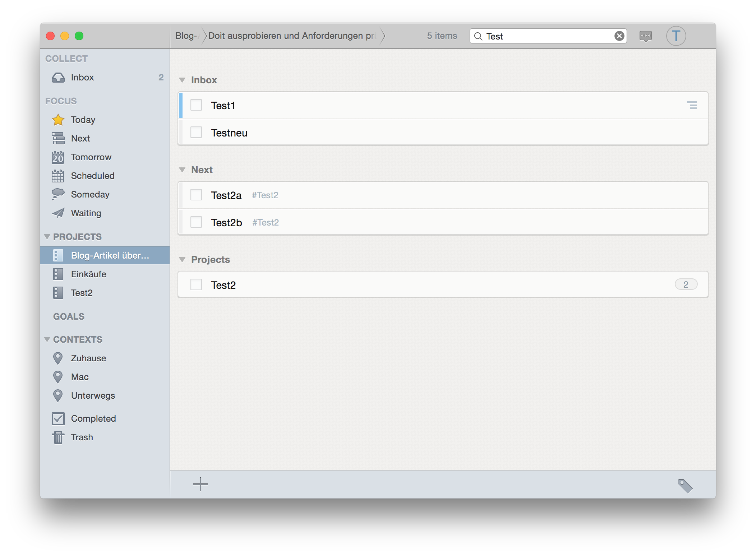Click the #Test2 tag on Test2a
756x556 pixels.
click(x=265, y=195)
